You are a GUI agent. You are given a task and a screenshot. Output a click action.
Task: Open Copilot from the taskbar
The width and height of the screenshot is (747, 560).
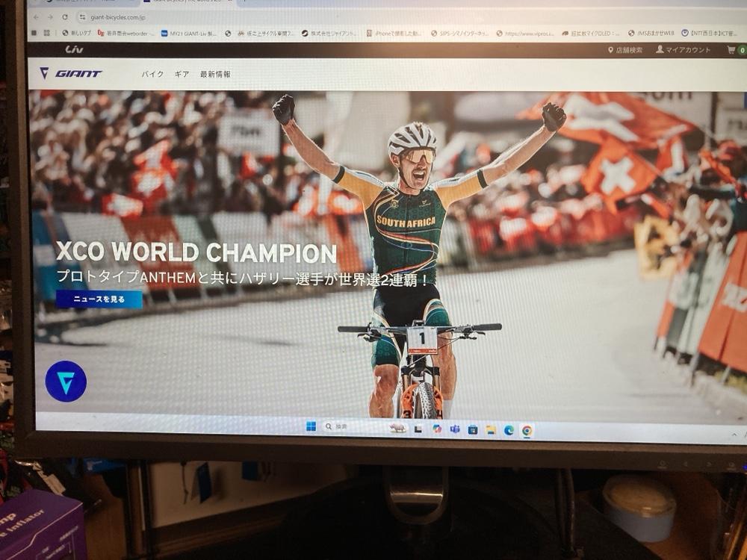point(436,429)
